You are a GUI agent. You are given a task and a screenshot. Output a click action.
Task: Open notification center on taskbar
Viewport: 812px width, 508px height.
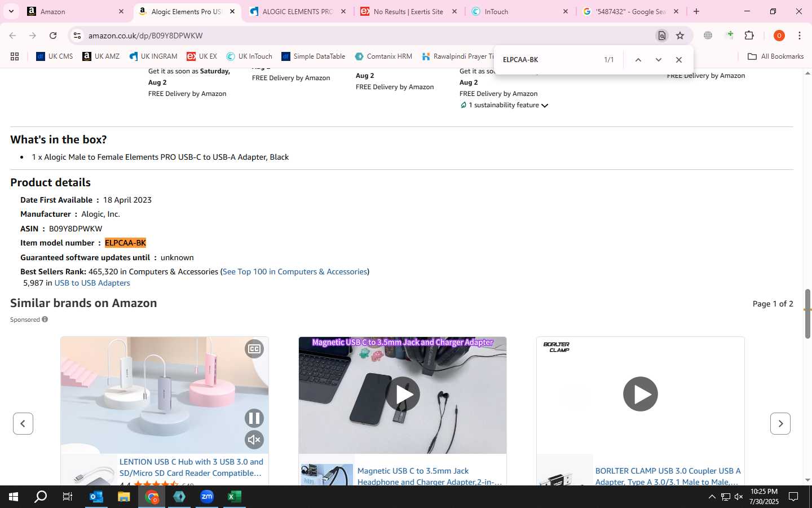[x=793, y=497]
